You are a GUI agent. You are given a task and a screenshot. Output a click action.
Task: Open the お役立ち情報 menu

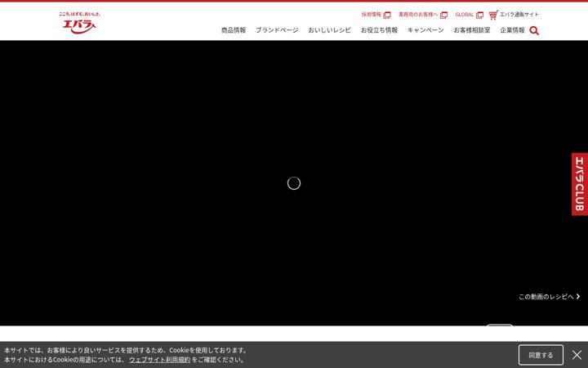[x=379, y=30]
